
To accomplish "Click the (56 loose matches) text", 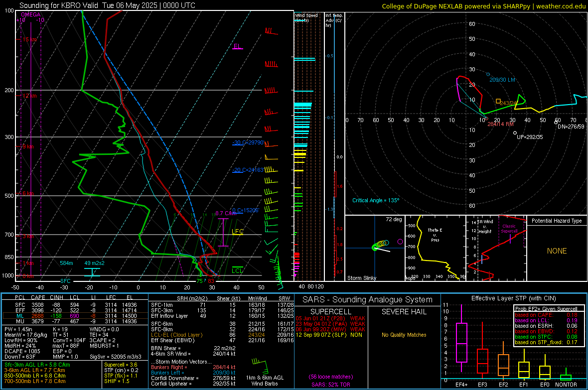I will point(330,377).
